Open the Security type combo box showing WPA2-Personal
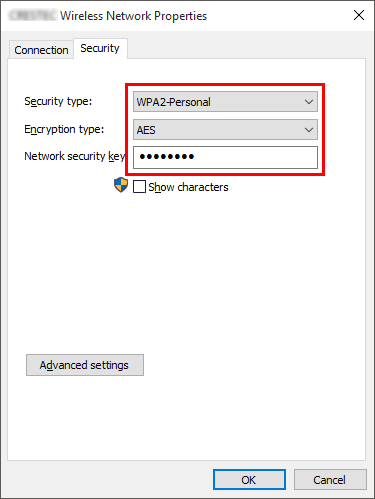The height and width of the screenshot is (499, 375). click(x=225, y=102)
